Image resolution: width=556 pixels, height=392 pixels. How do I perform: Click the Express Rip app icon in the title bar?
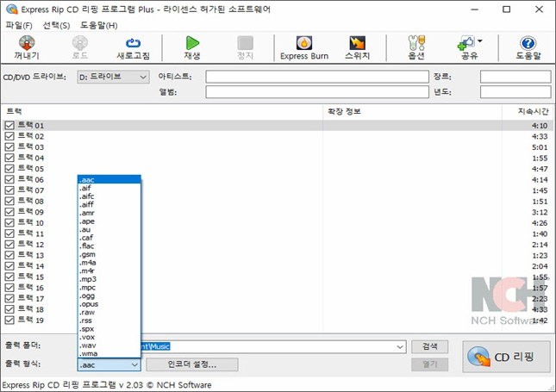tap(12, 9)
